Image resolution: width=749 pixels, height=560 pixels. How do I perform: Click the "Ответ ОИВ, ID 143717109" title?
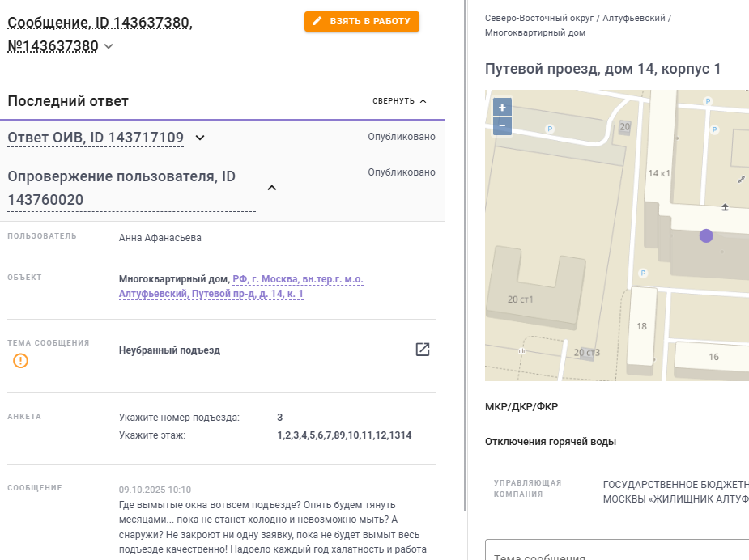point(96,138)
